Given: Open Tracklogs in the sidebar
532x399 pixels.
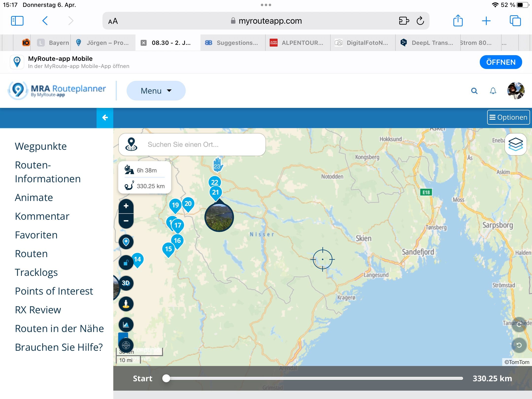Looking at the screenshot, I should click(x=36, y=272).
